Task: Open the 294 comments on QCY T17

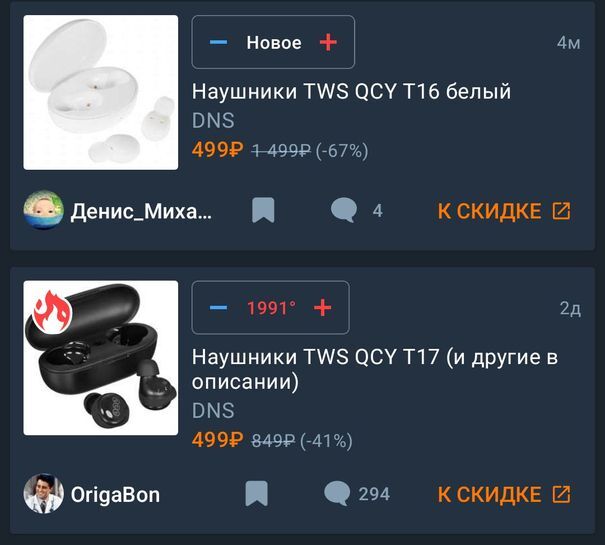Action: click(x=357, y=494)
